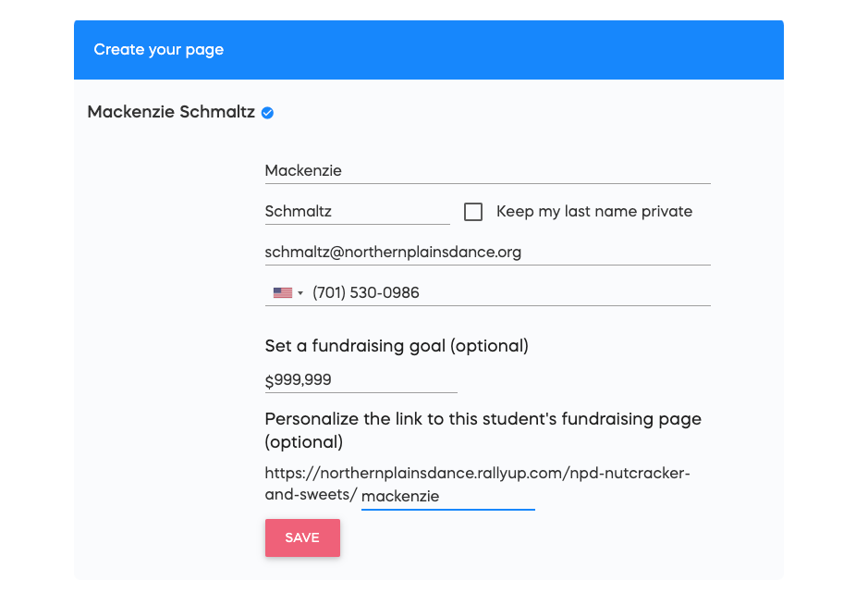Click the blue verified checkmark badge
Screen dimensions: 868x593
click(267, 113)
